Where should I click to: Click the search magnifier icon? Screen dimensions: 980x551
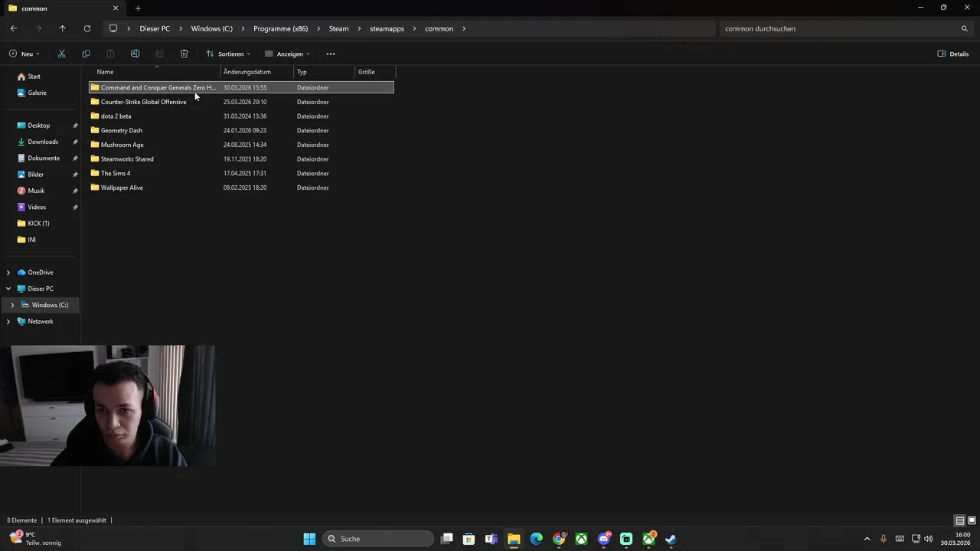[965, 28]
